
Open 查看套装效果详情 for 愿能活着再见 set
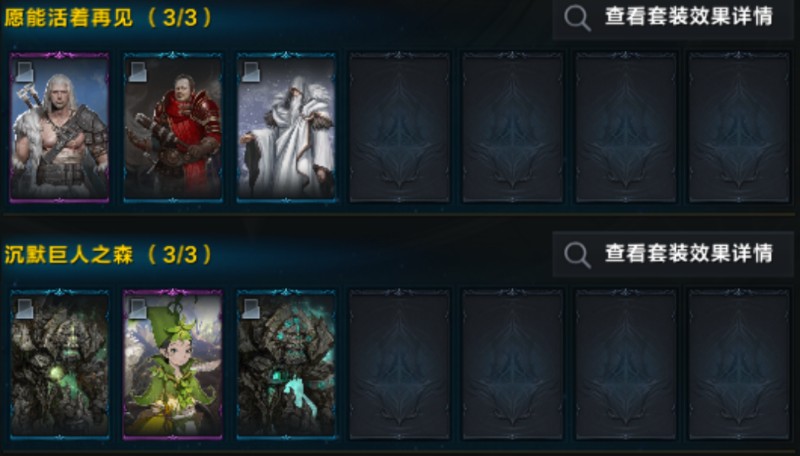coord(672,18)
